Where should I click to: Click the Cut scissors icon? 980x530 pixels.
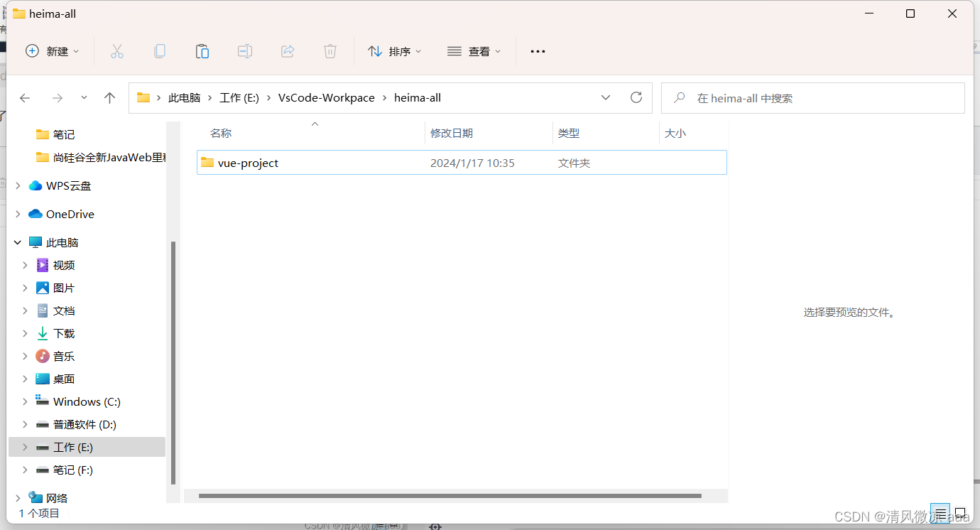(117, 51)
